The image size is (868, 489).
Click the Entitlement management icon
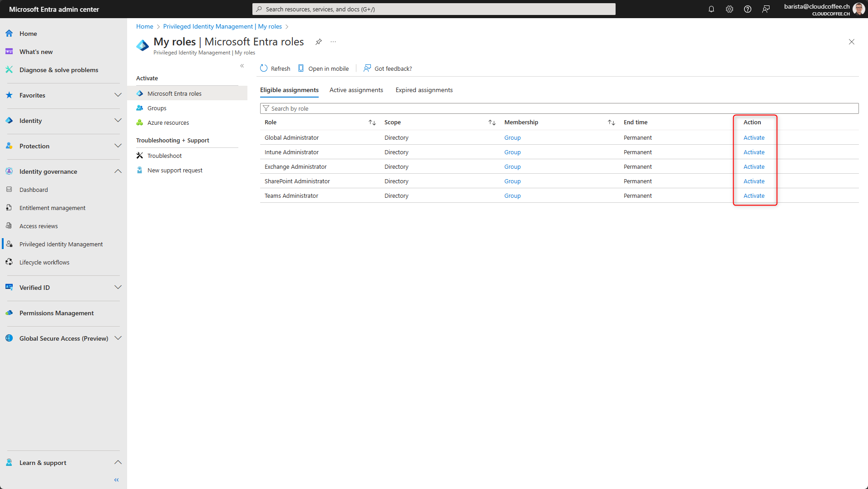[9, 208]
